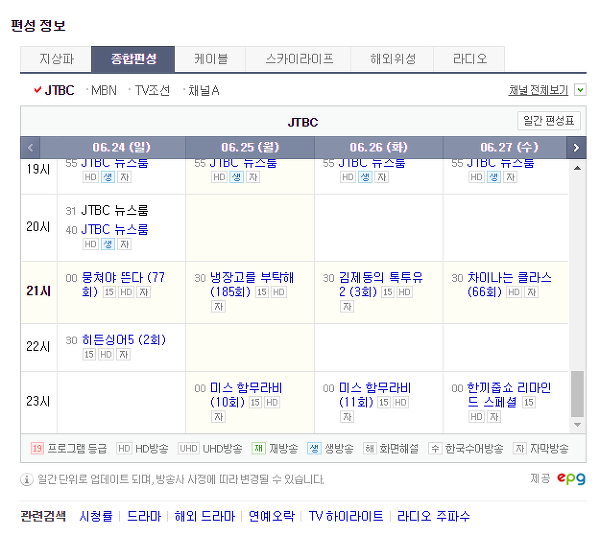This screenshot has width=600, height=535.
Task: Open the 연예오락 related search
Action: [272, 516]
